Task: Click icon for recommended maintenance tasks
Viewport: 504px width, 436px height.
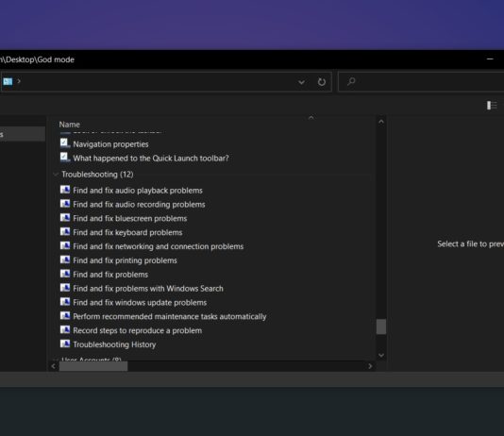Action: (x=65, y=316)
